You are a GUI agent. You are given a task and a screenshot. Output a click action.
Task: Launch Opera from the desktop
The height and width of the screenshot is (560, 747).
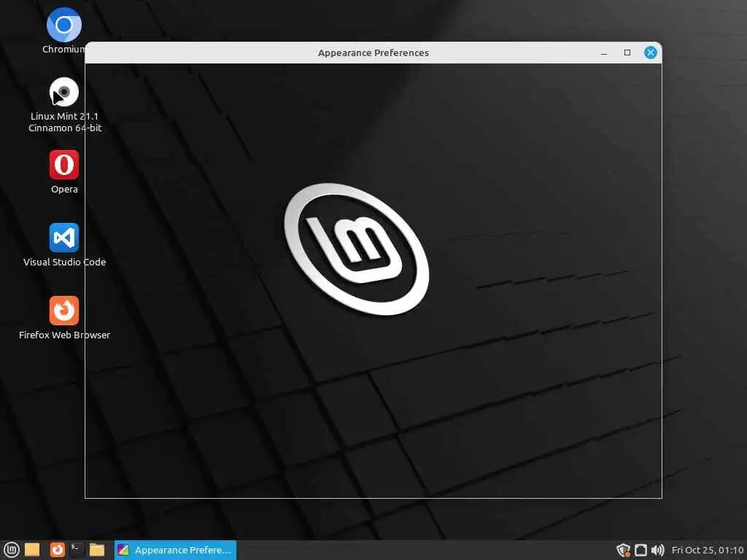click(64, 165)
